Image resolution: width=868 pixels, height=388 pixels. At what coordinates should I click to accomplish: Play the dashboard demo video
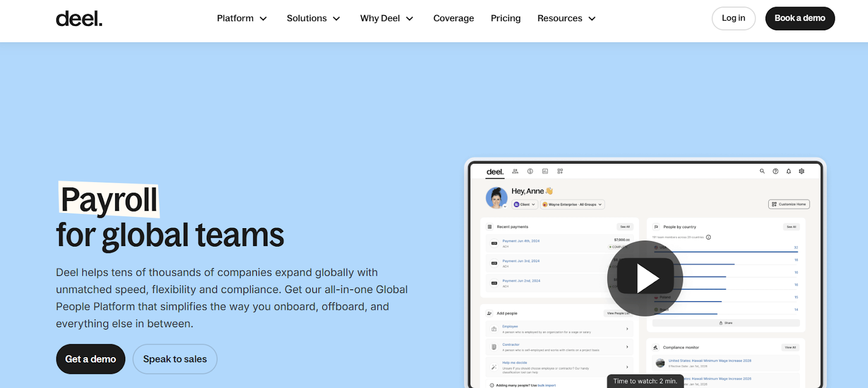tap(644, 278)
